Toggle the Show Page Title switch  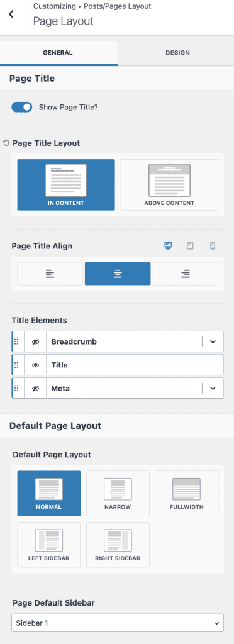pyautogui.click(x=22, y=107)
